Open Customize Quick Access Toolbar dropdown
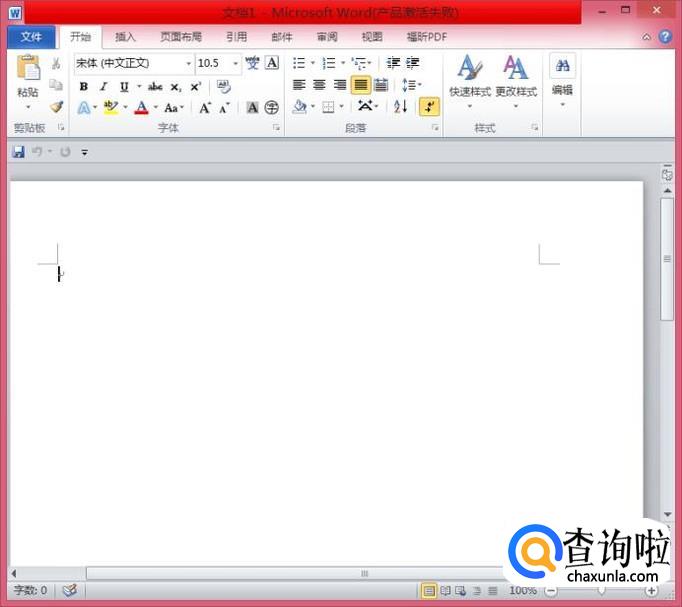Image resolution: width=682 pixels, height=607 pixels. pos(85,152)
